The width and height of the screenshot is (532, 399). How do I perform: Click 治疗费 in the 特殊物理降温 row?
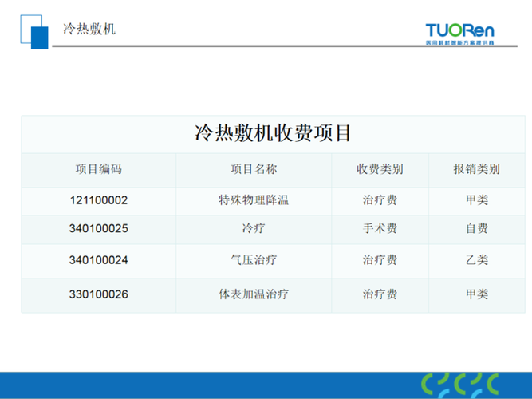(x=380, y=200)
